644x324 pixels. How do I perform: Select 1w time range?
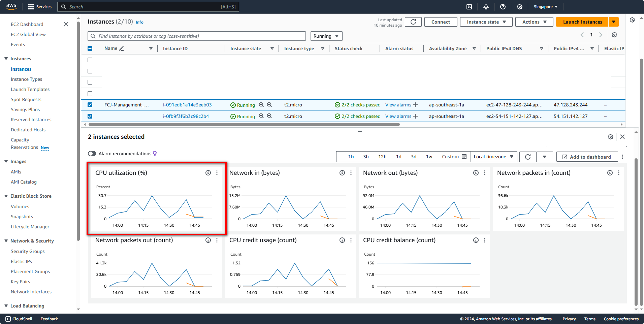(x=429, y=157)
